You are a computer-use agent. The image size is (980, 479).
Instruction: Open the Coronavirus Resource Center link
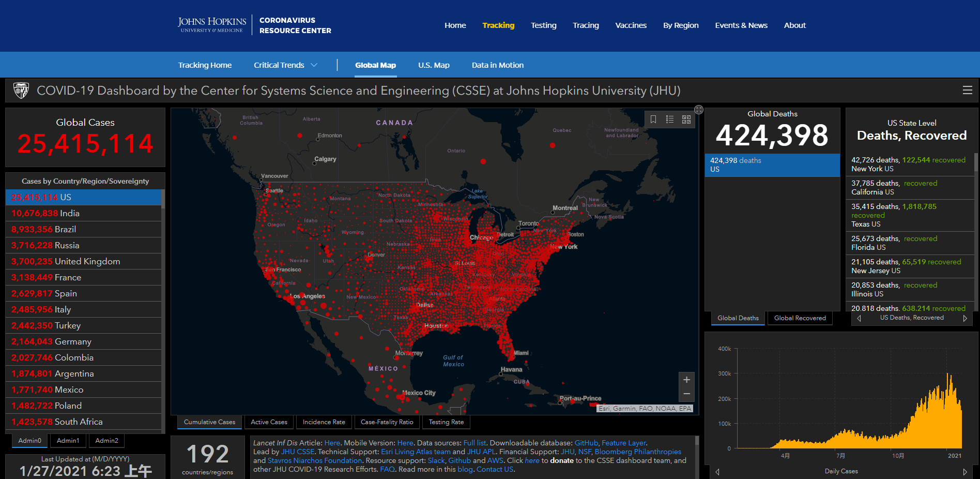pyautogui.click(x=295, y=25)
